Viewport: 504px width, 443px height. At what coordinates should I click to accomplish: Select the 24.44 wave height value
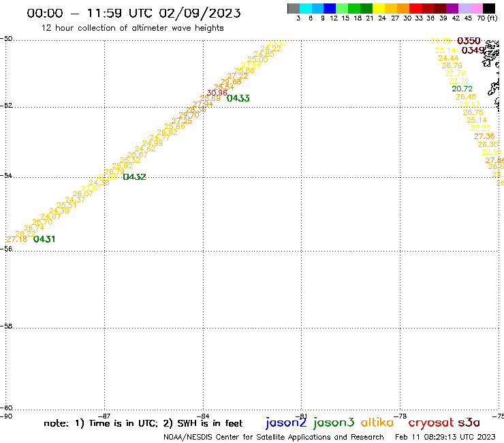pyautogui.click(x=448, y=58)
